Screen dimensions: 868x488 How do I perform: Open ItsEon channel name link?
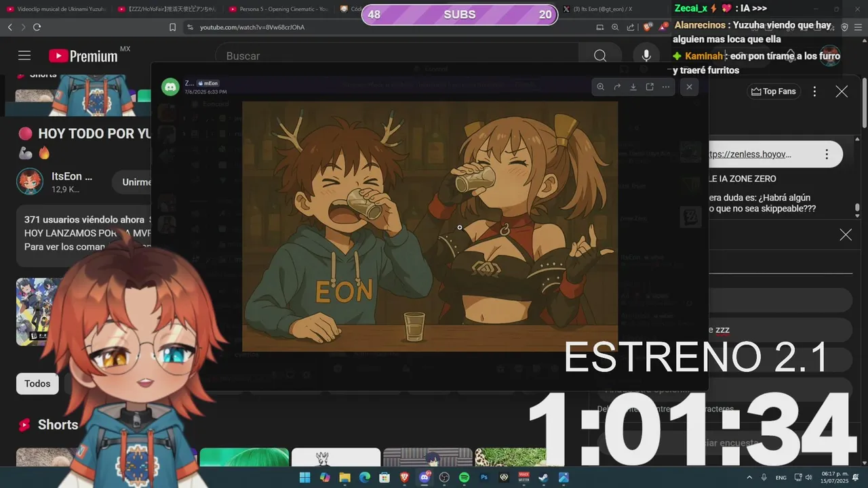[71, 176]
